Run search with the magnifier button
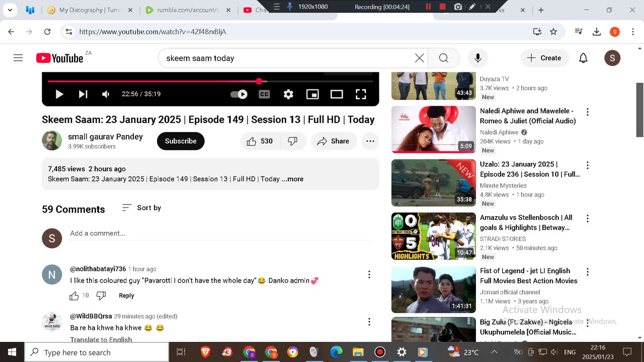 (x=444, y=58)
